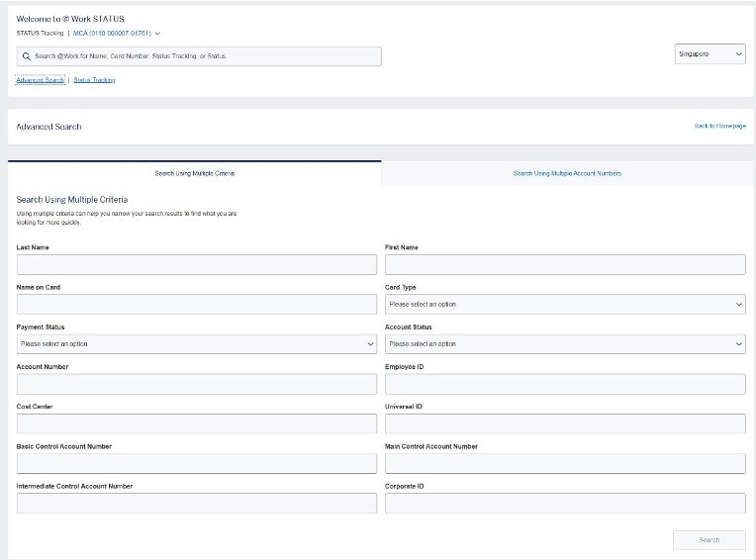Go Back to Homepage
This screenshot has height=560, width=756.
click(719, 127)
